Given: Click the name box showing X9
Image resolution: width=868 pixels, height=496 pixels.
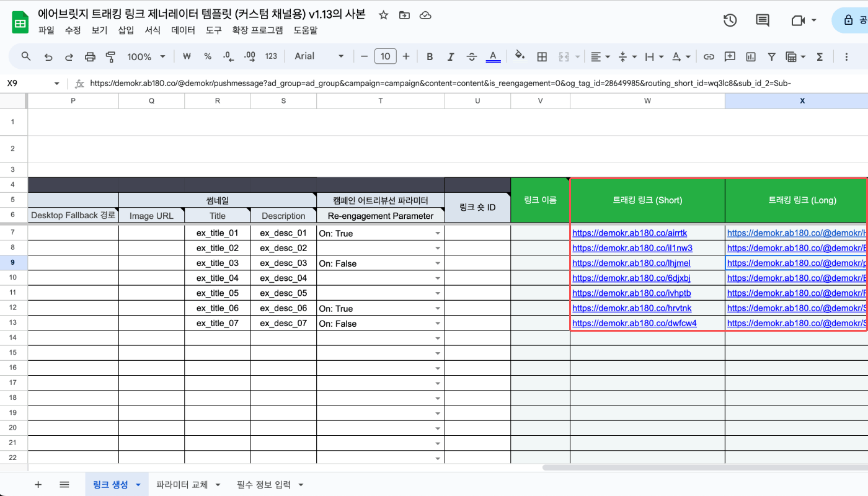Looking at the screenshot, I should click(33, 83).
